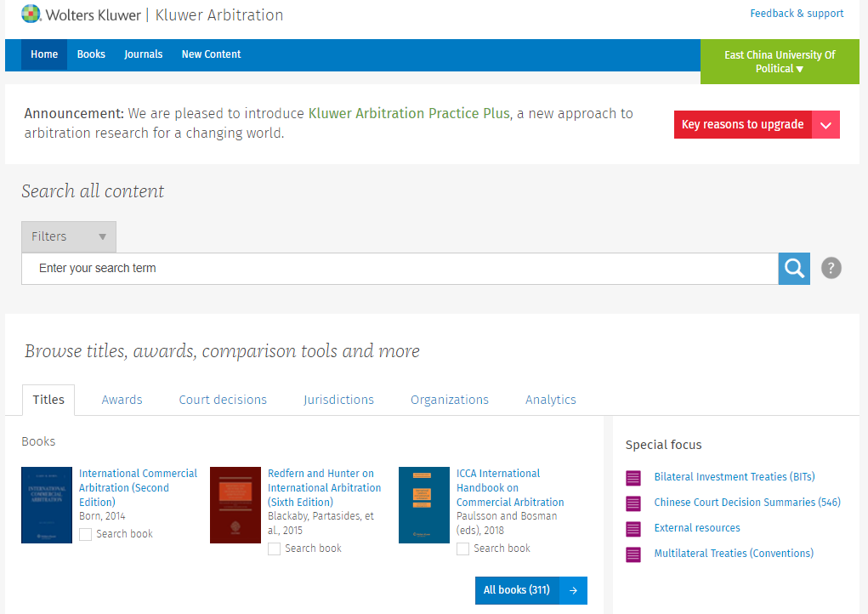Open Chinese Court Decision Summaries (546) link
The width and height of the screenshot is (868, 614).
747,502
